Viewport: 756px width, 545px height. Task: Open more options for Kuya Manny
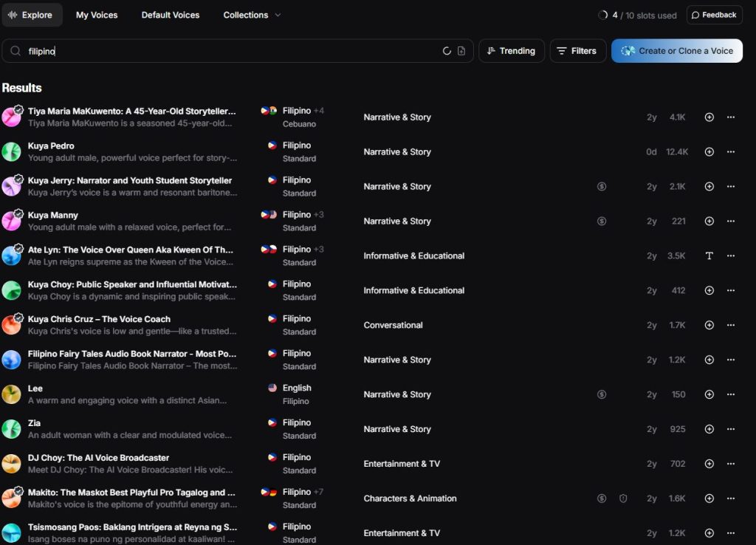(x=731, y=222)
